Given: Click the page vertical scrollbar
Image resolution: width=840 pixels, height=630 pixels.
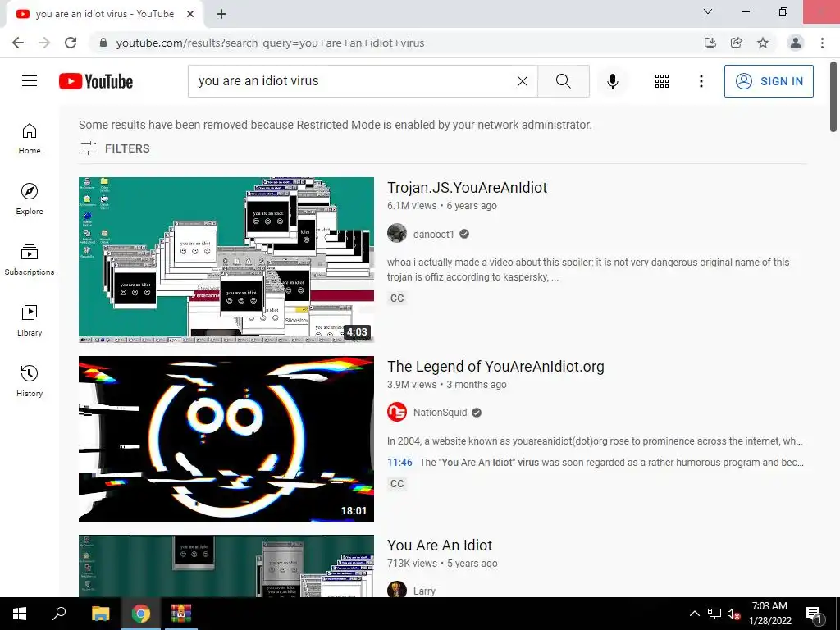Looking at the screenshot, I should 833,97.
